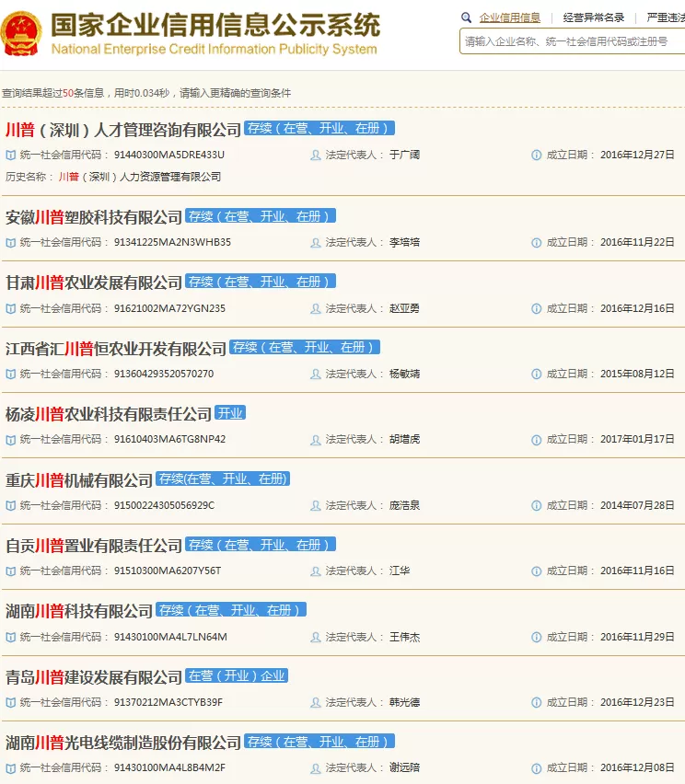
Task: Click credit code icon for 91610403MA6TG8NP42
Action: [x=10, y=440]
